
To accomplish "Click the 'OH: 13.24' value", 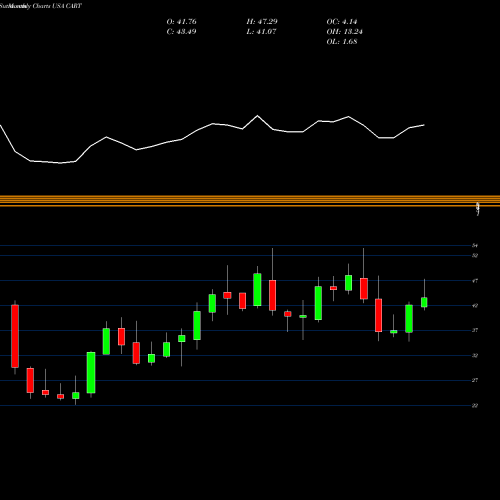I will click(344, 32).
